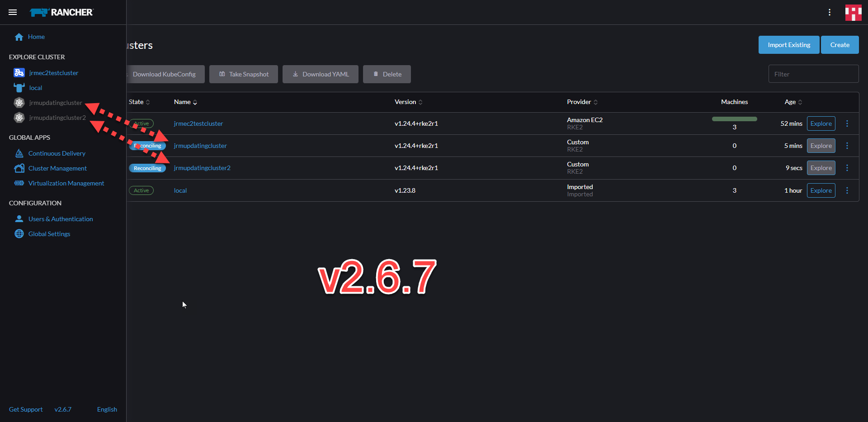
Task: Click the user avatar in top corner
Action: click(x=853, y=12)
